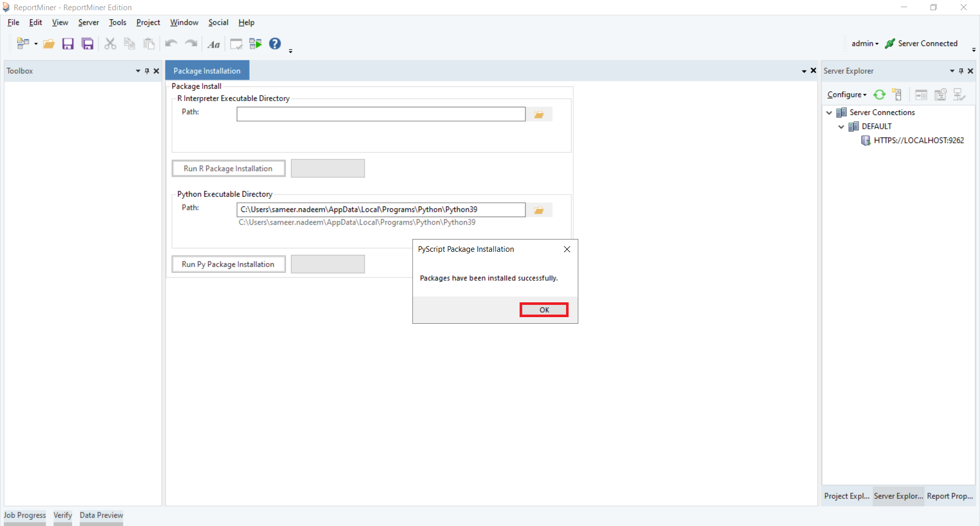Image resolution: width=980 pixels, height=526 pixels.
Task: Click the green Start Job toolbar icon
Action: (x=255, y=44)
